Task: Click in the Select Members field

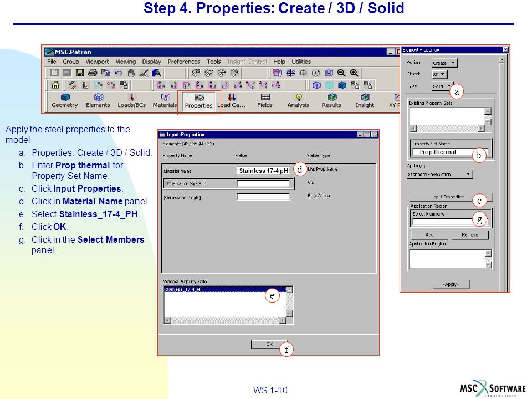Action: [450, 222]
